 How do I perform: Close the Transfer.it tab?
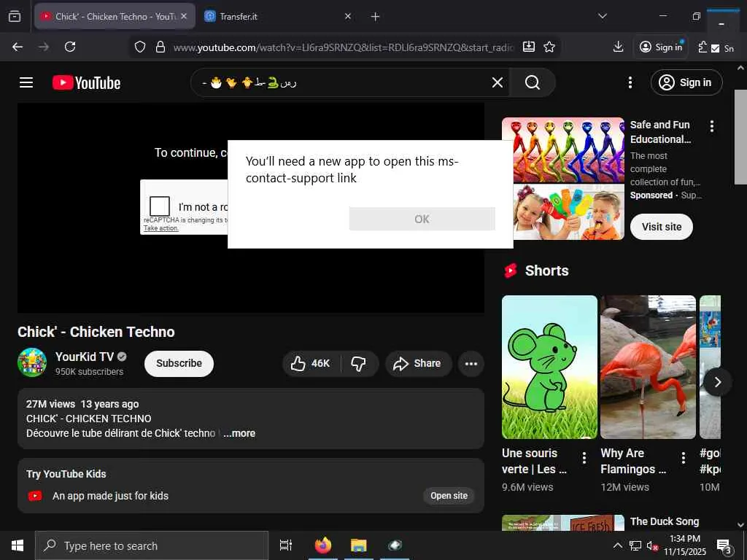click(348, 16)
